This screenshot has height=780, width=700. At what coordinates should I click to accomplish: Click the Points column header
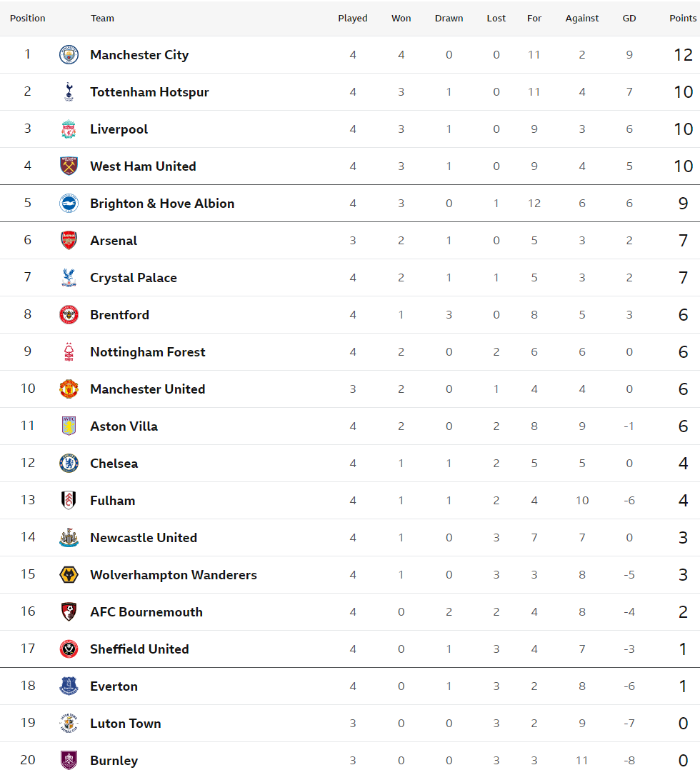tap(683, 19)
